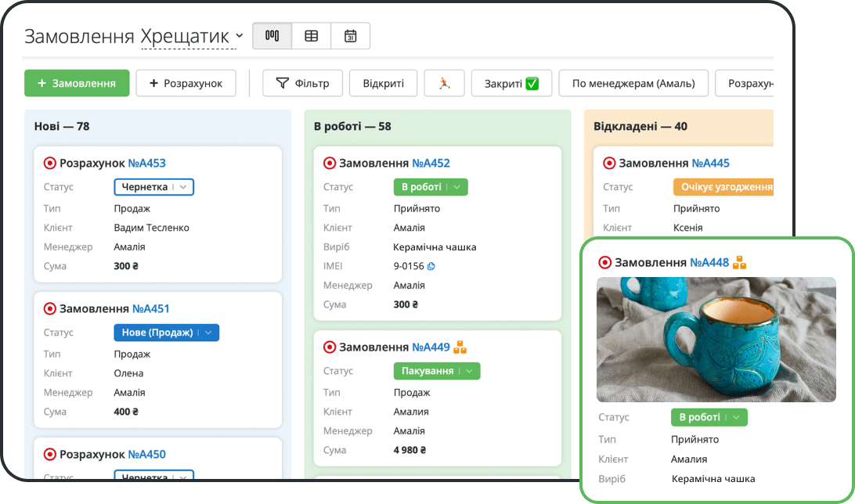Toggle the Закриті filter with checkmark
The height and width of the screenshot is (504, 855).
(x=511, y=84)
